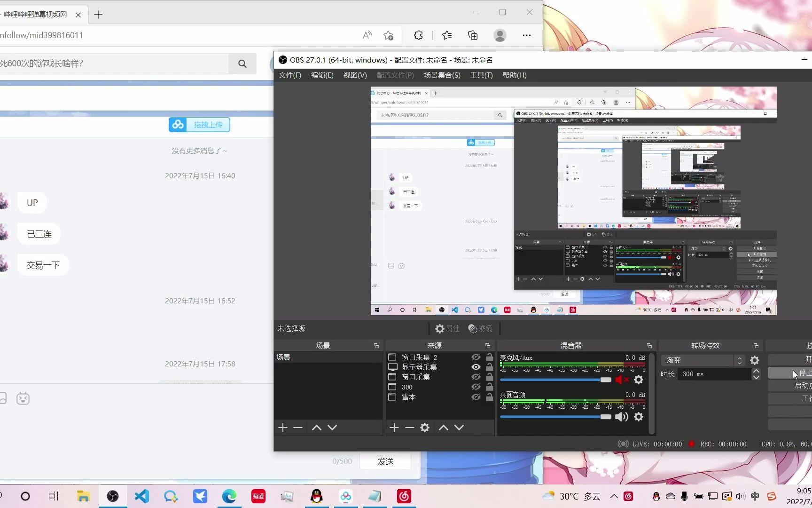Click the 滤镜 filters button

pyautogui.click(x=480, y=329)
